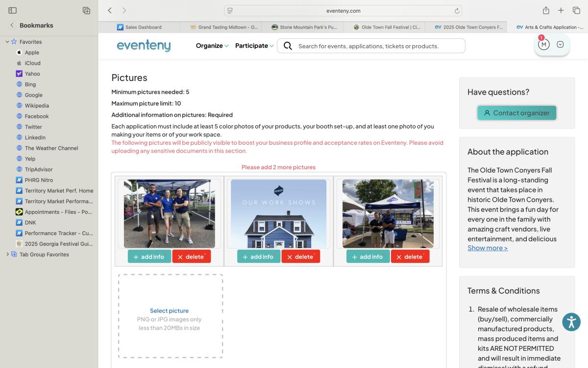Expand the Tab Group Favorites folder
Screen dimensions: 588x368
coord(7,255)
